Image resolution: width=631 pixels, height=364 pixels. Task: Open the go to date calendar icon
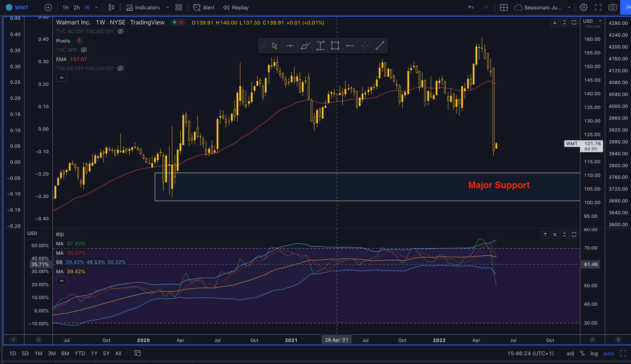(137, 353)
